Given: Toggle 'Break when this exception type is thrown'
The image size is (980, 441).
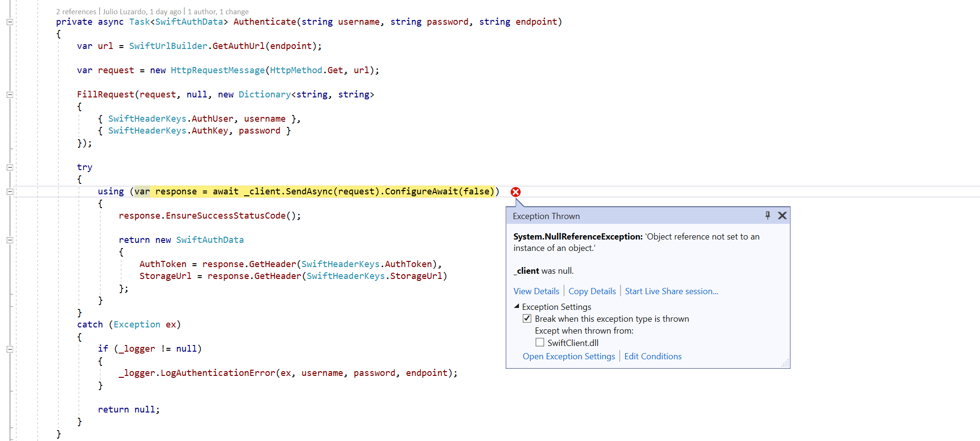Looking at the screenshot, I should tap(527, 318).
